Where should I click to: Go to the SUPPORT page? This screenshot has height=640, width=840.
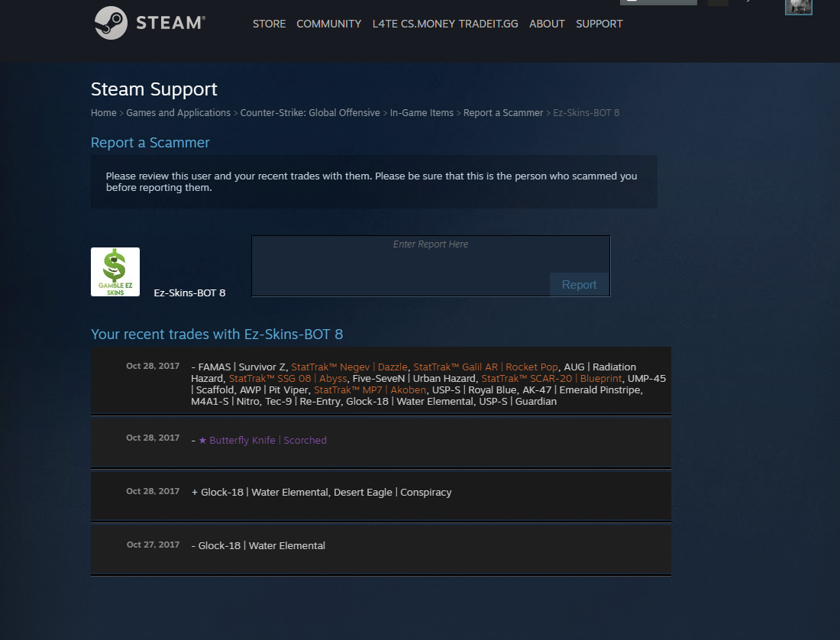click(599, 24)
